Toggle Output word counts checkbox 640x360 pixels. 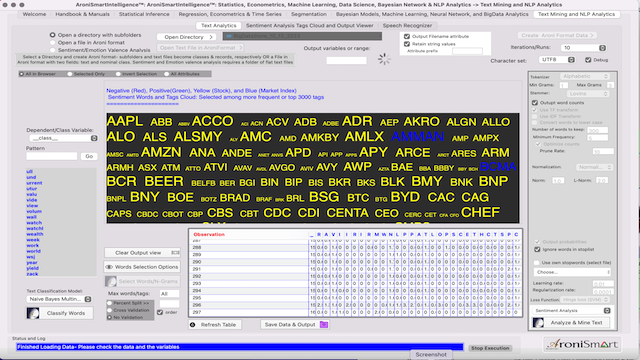[535, 103]
